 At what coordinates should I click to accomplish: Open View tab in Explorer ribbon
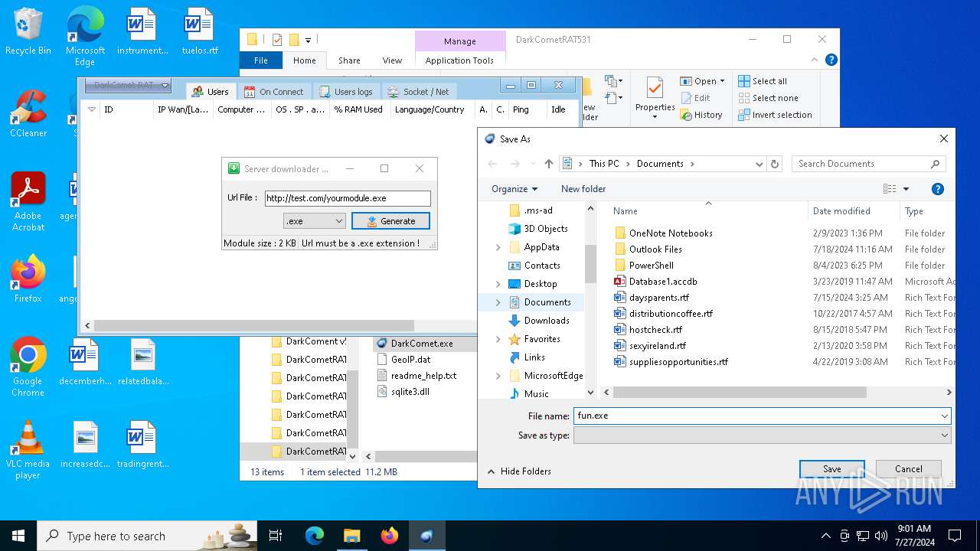click(392, 60)
